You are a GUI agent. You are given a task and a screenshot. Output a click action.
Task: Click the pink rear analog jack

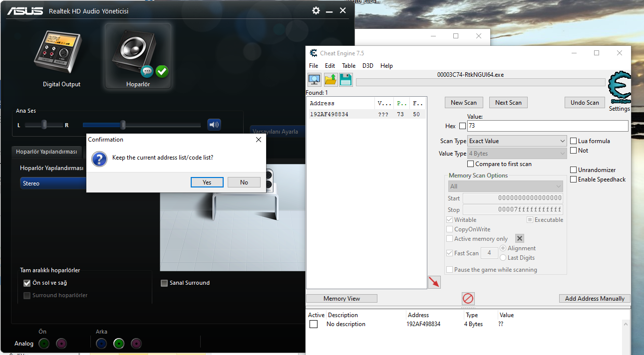click(136, 343)
